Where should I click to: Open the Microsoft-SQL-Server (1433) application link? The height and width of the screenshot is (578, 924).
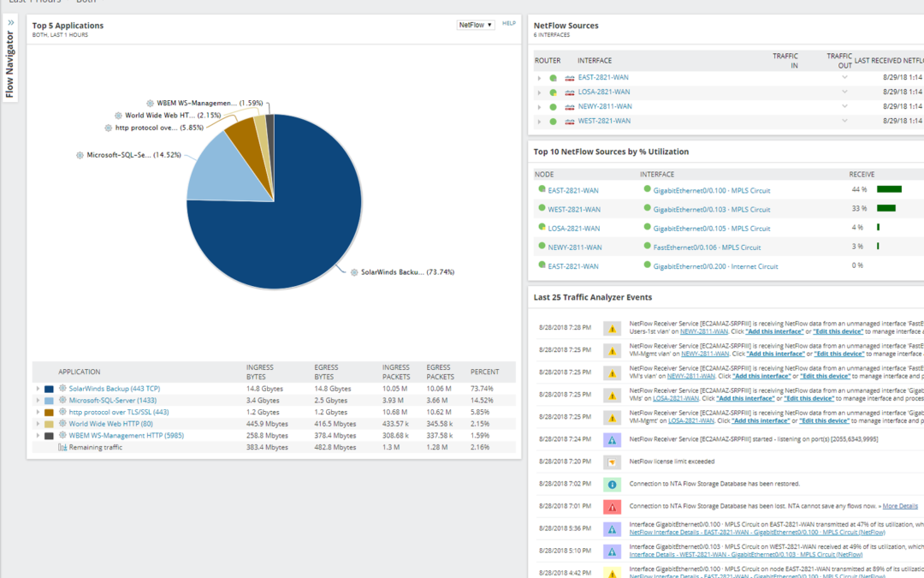coord(113,401)
